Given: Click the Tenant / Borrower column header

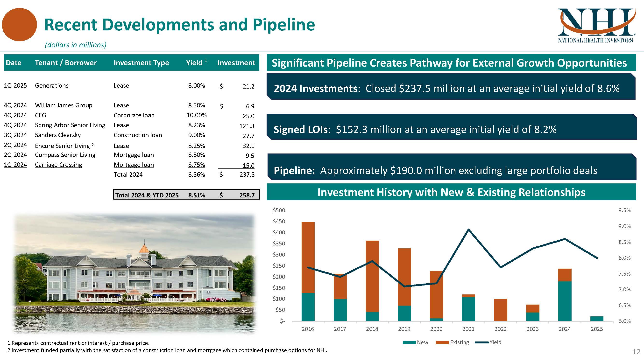Looking at the screenshot, I should pyautogui.click(x=65, y=63).
